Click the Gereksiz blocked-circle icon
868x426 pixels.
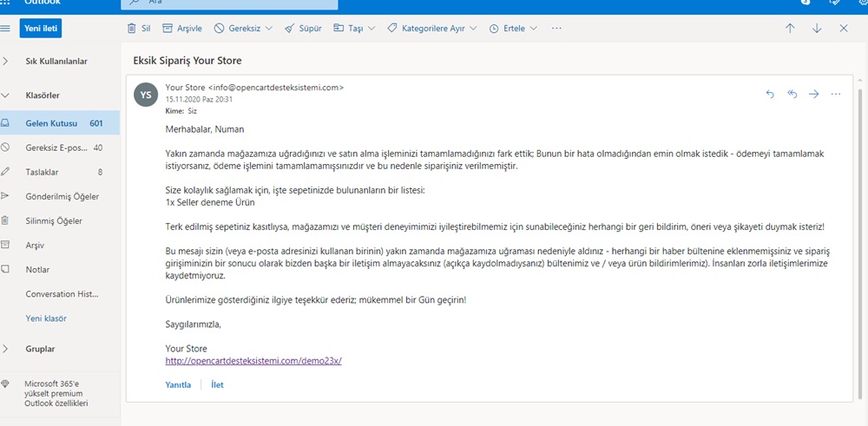pos(220,29)
